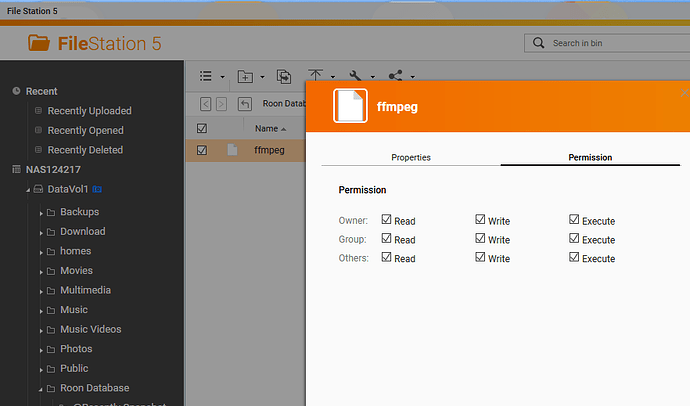Uncheck the ffmpeg row checkbox
The width and height of the screenshot is (690, 406).
202,150
